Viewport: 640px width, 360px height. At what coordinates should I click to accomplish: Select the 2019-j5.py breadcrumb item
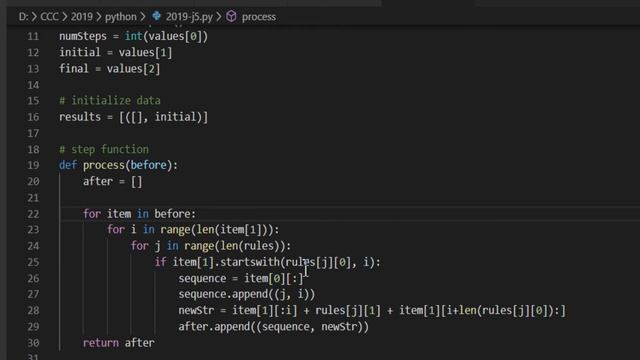coord(189,17)
